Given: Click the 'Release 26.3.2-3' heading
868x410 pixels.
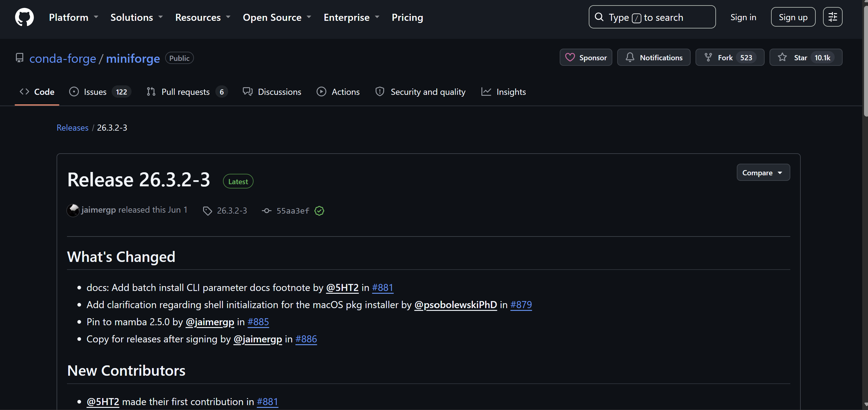Looking at the screenshot, I should (x=139, y=180).
